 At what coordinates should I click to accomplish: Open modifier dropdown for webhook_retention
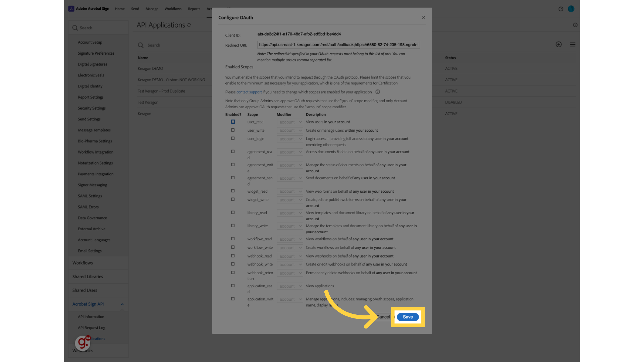coord(290,273)
